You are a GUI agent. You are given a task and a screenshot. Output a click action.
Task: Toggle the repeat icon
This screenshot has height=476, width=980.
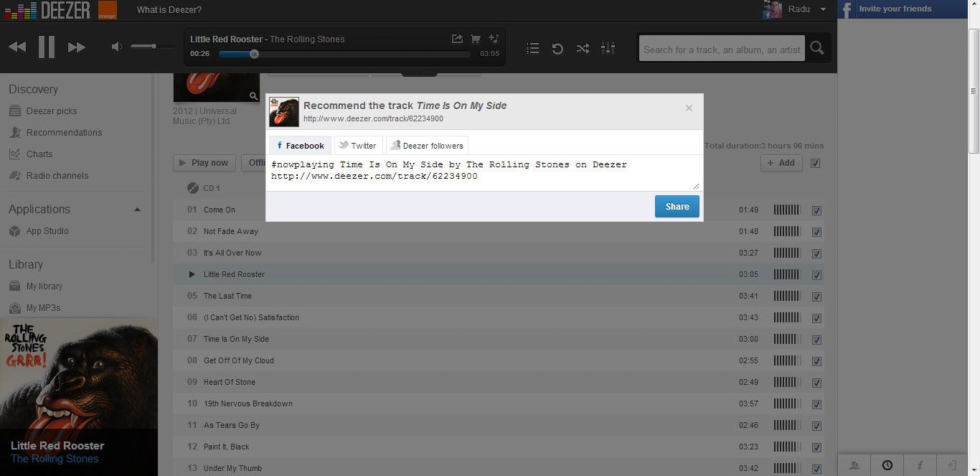point(557,48)
